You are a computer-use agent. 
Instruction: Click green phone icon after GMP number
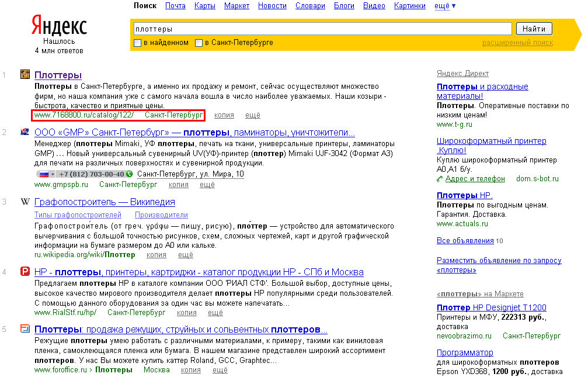(x=129, y=174)
